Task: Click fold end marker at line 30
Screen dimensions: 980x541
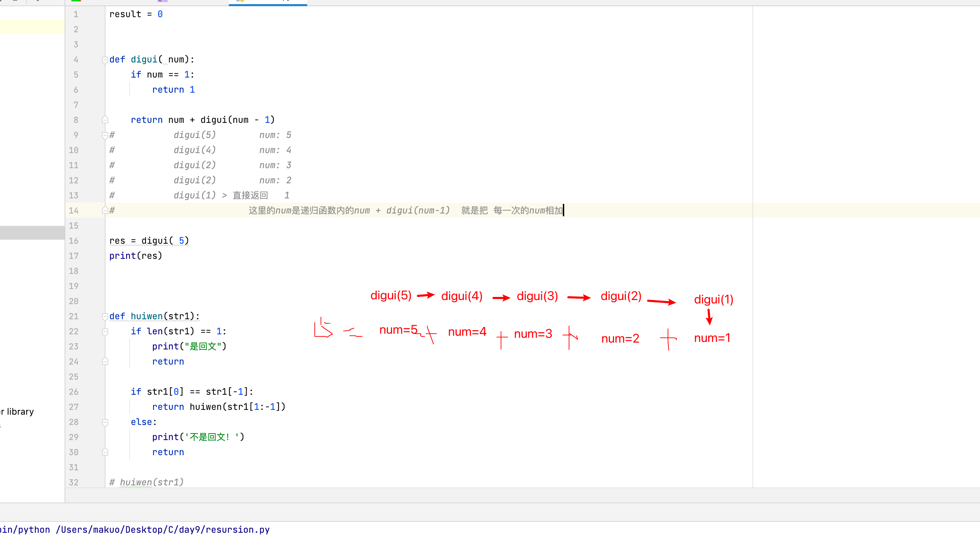Action: [105, 452]
